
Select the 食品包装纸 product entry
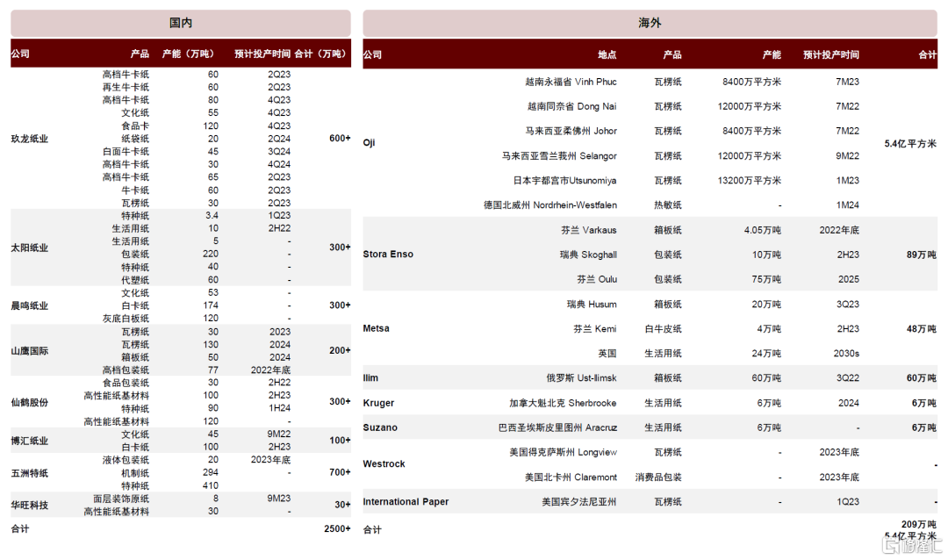pos(126,382)
